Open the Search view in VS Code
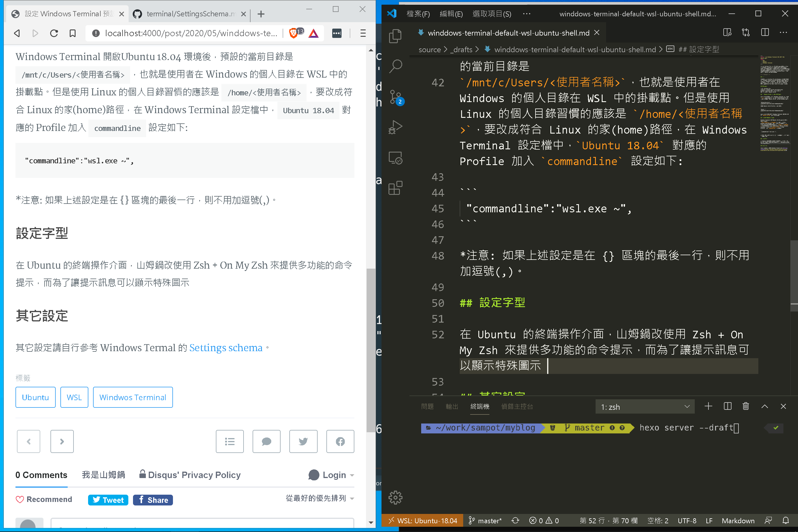This screenshot has height=532, width=798. pyautogui.click(x=395, y=66)
